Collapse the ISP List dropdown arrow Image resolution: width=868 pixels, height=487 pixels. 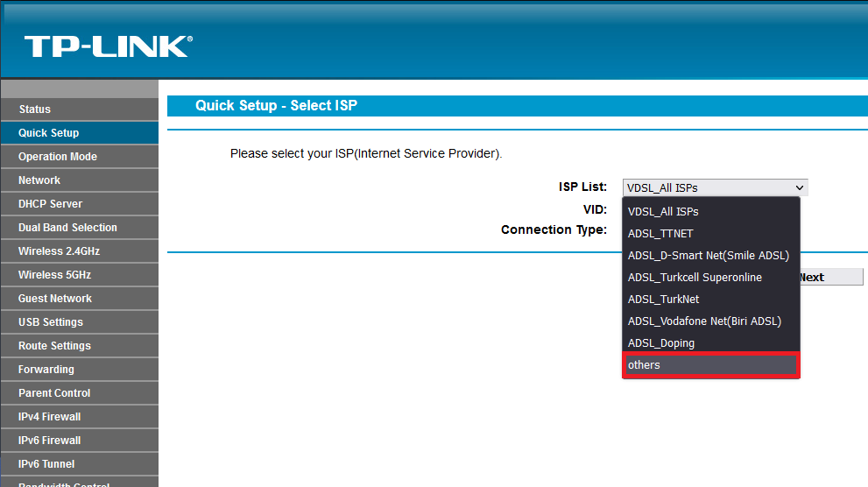click(800, 187)
